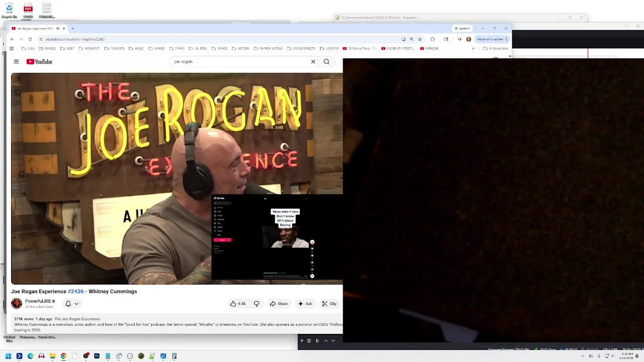Image resolution: width=644 pixels, height=362 pixels.
Task: Open the MUSIC bookmark folder
Action: click(x=136, y=49)
